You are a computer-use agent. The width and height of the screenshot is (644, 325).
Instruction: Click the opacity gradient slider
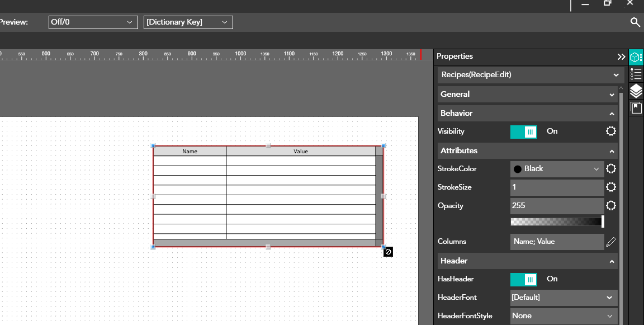557,222
